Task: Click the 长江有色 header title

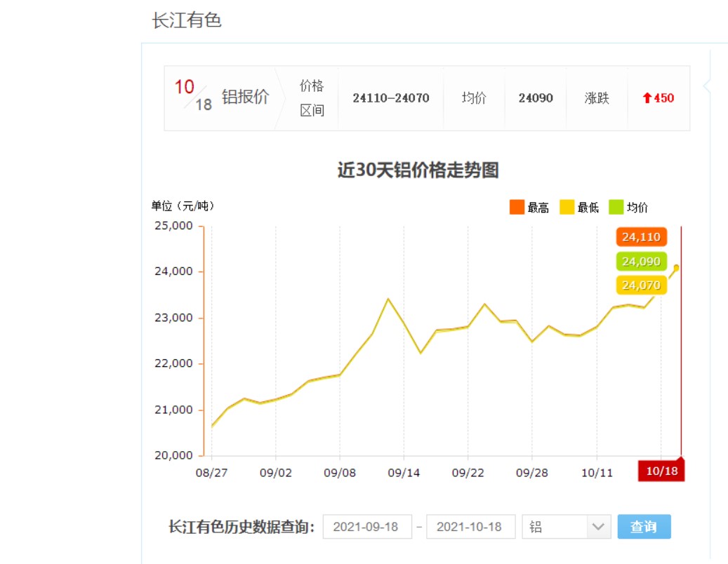Action: tap(187, 20)
